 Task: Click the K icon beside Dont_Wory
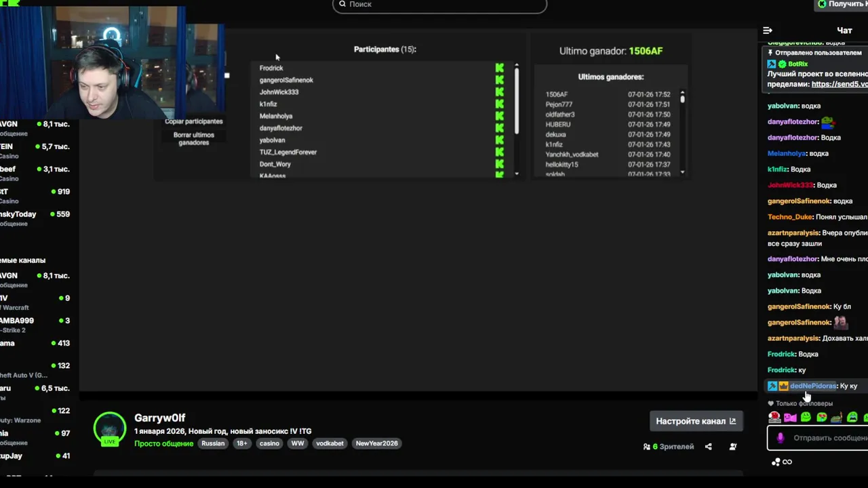[500, 164]
